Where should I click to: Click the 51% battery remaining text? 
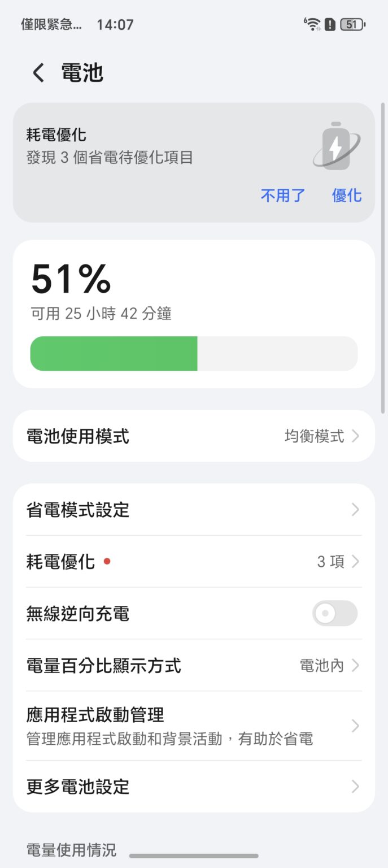point(71,279)
